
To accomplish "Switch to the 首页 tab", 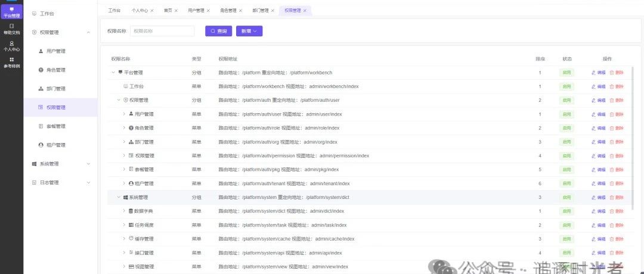I will [x=168, y=11].
